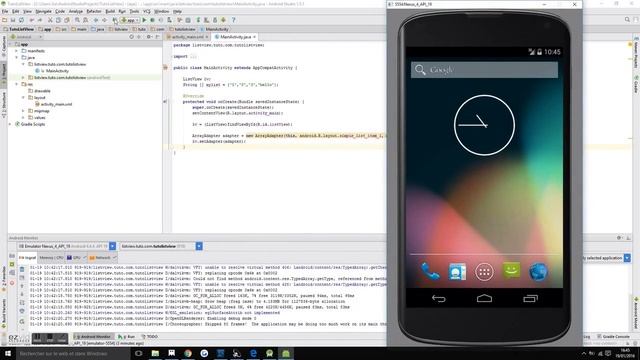Click the Redo arrow icon
640x360 pixels.
[40, 20]
